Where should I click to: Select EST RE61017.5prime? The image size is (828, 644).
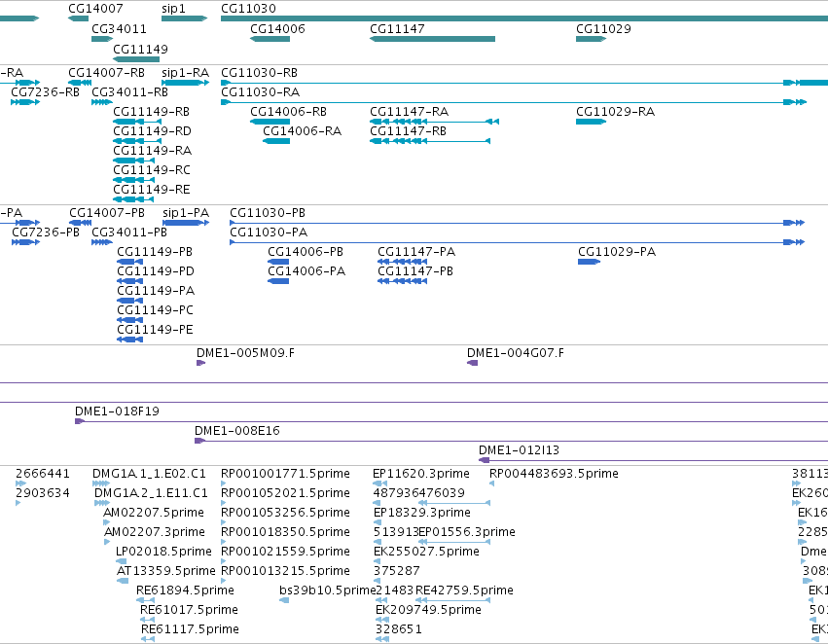147,620
